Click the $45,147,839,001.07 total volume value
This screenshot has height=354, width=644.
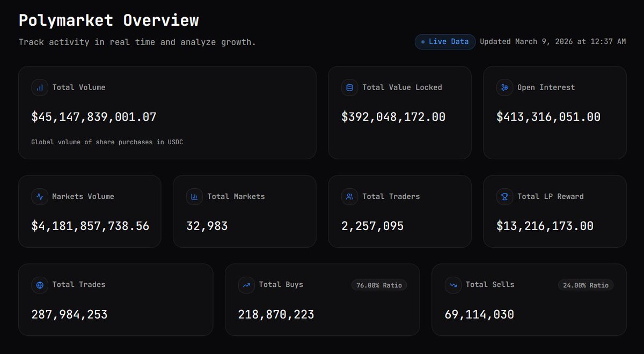[94, 117]
